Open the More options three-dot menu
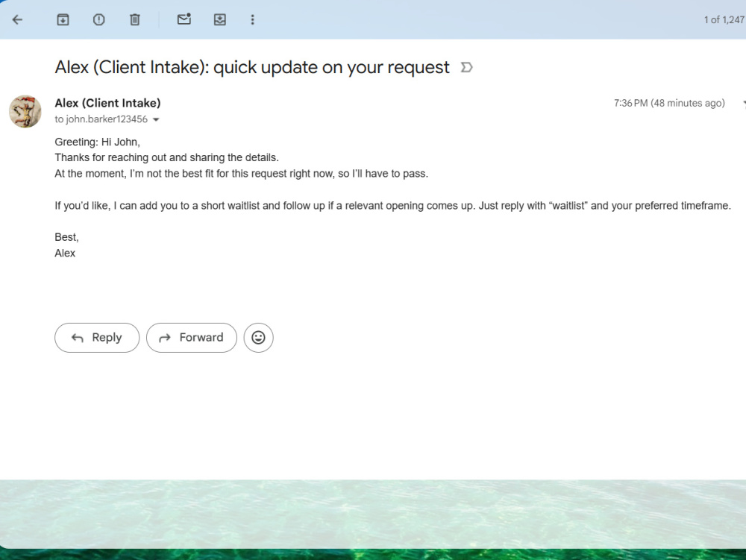Screen dimensions: 746x560 point(253,19)
